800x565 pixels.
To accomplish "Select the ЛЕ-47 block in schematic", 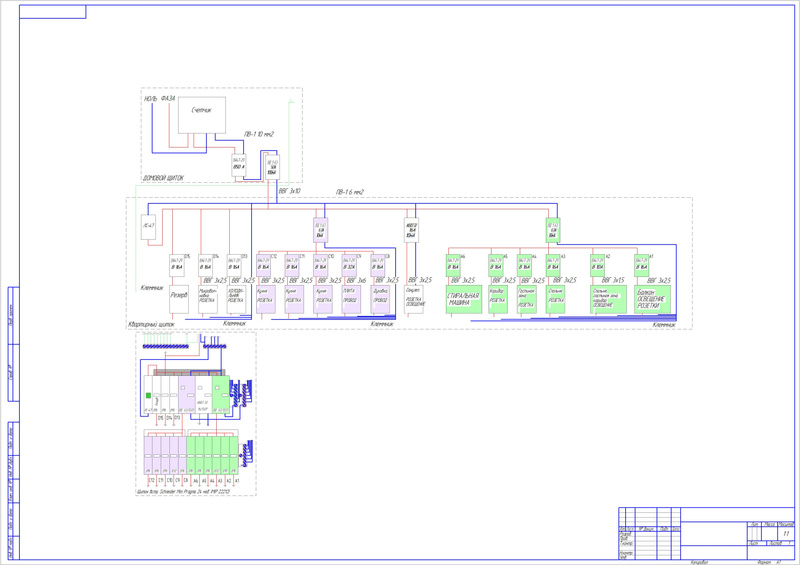I will [x=148, y=227].
